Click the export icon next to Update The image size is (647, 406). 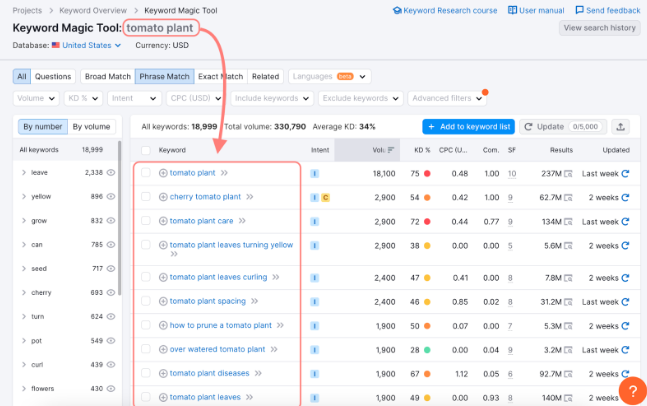coord(621,127)
